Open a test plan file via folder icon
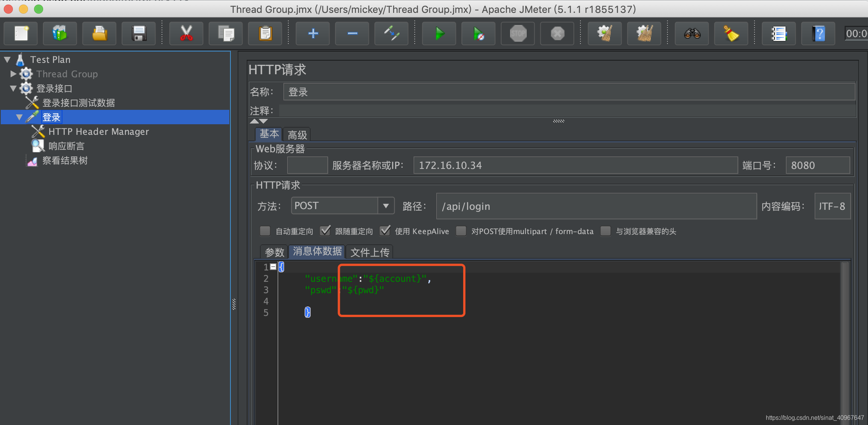 pos(99,34)
